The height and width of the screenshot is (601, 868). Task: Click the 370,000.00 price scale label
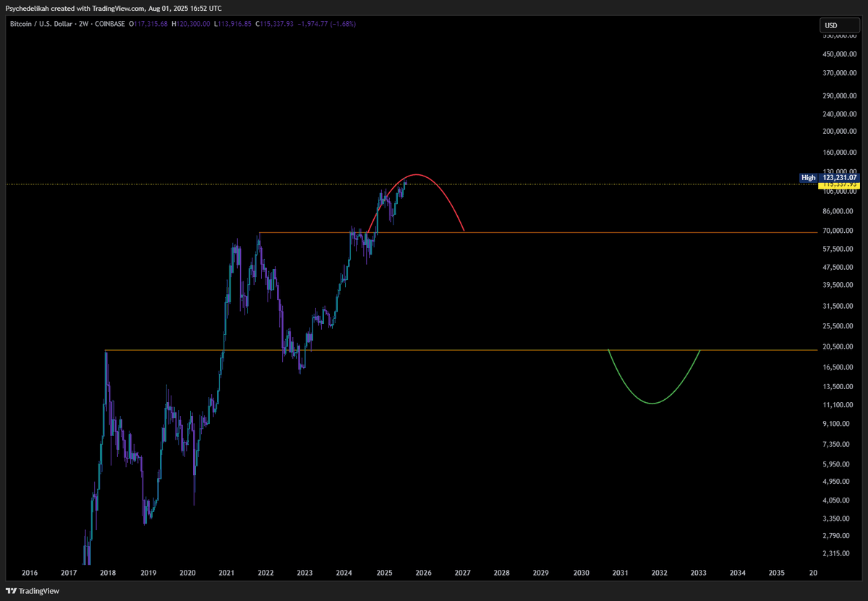(839, 73)
